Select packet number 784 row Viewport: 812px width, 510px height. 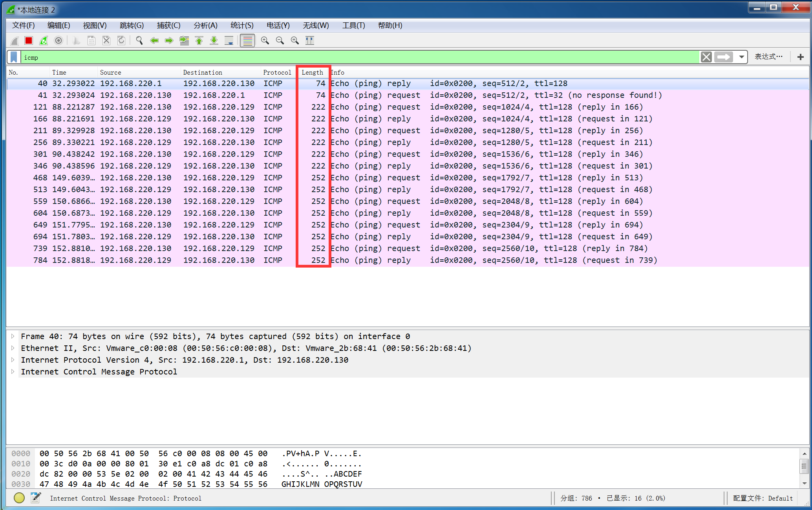[408, 260]
